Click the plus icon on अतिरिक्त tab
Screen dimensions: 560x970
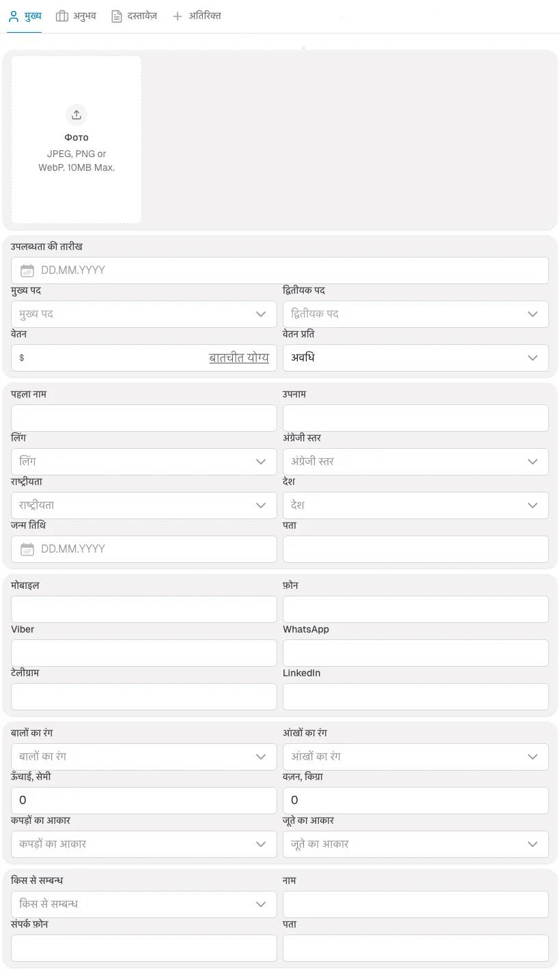tap(178, 16)
